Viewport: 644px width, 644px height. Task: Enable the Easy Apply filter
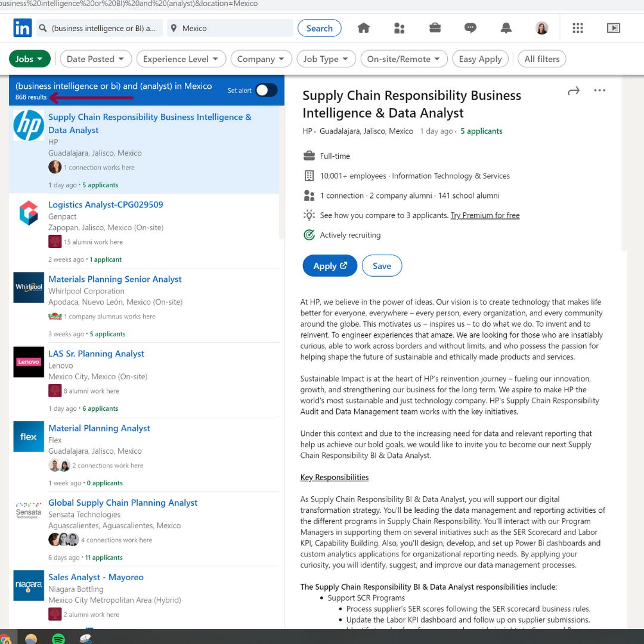pyautogui.click(x=480, y=58)
